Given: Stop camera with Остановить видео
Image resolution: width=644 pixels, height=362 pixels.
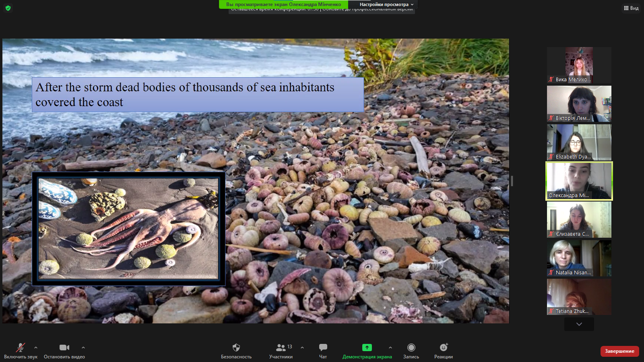Looking at the screenshot, I should pos(64,351).
